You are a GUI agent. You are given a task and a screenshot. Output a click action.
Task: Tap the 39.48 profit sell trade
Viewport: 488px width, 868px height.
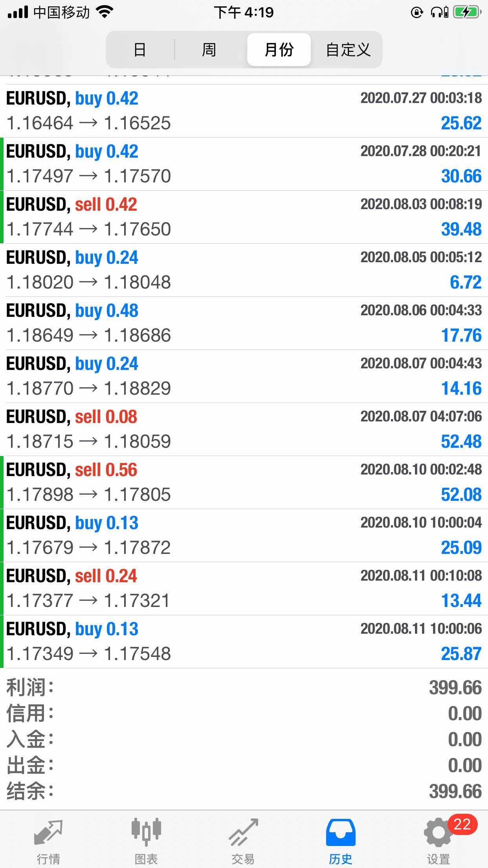[x=244, y=217]
